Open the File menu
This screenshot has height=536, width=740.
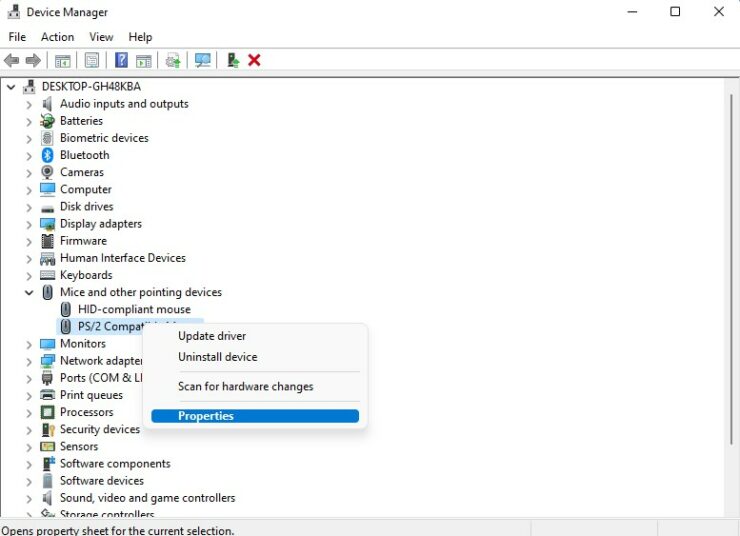(17, 37)
